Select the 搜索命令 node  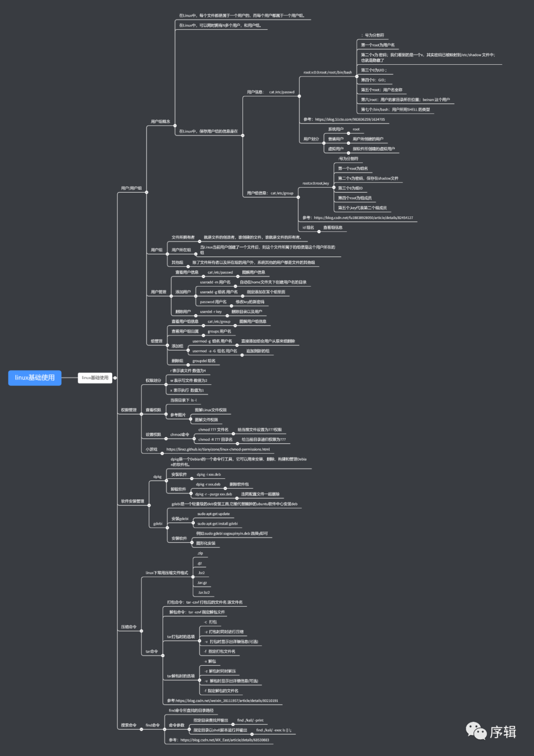click(129, 725)
